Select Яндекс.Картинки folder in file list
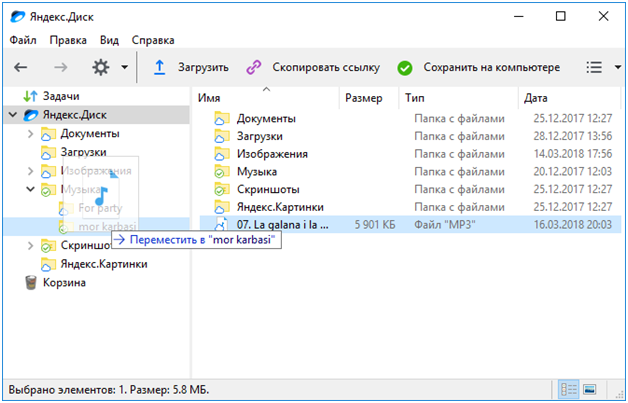This screenshot has height=403, width=628. click(x=280, y=207)
